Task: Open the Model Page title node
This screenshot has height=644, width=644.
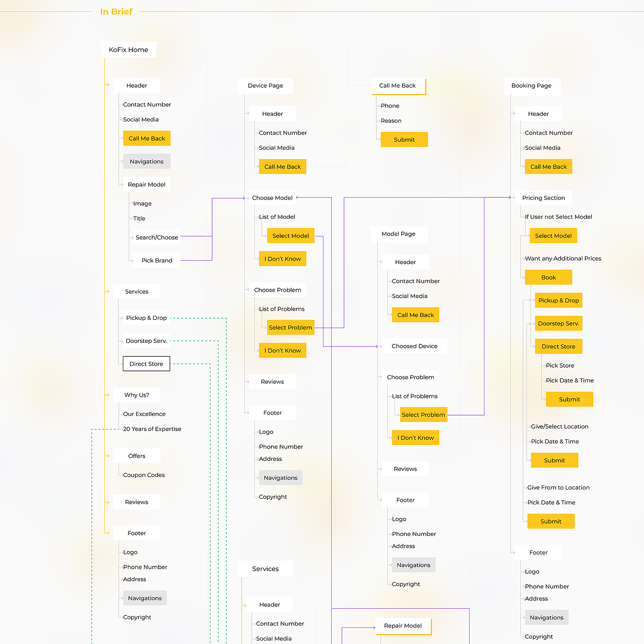Action: click(x=398, y=234)
